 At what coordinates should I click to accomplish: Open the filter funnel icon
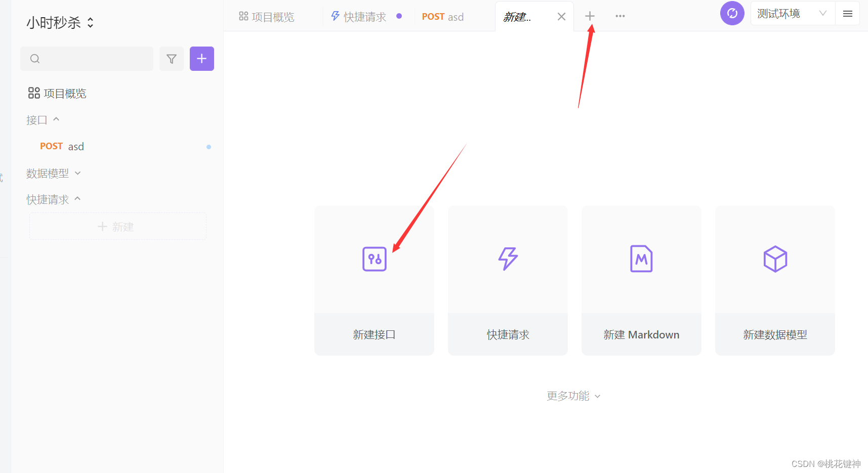172,59
